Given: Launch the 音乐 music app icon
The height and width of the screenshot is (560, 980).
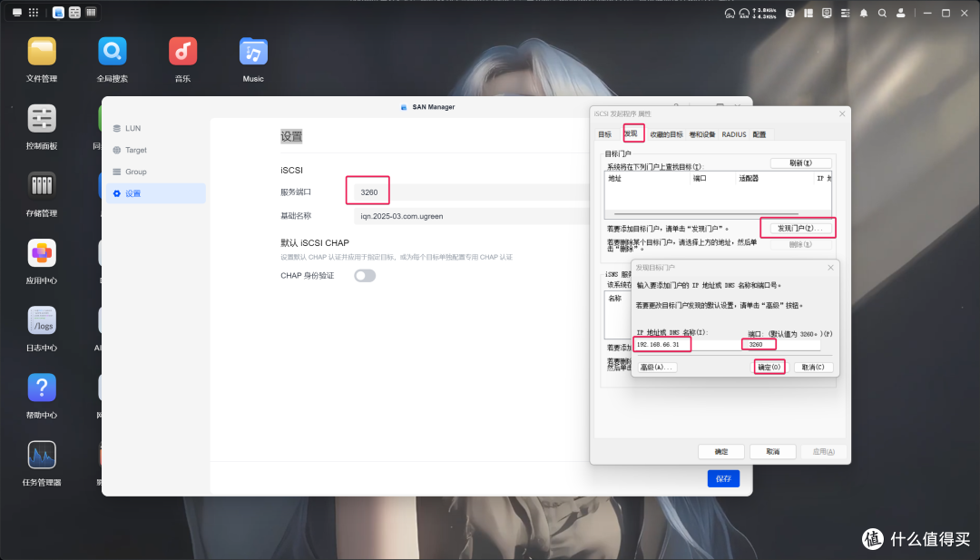Looking at the screenshot, I should tap(183, 52).
